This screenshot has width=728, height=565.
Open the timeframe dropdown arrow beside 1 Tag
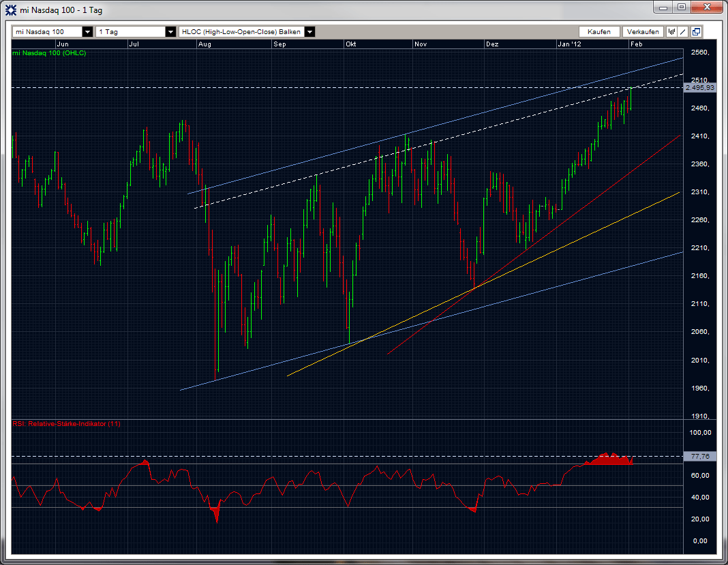coord(171,31)
